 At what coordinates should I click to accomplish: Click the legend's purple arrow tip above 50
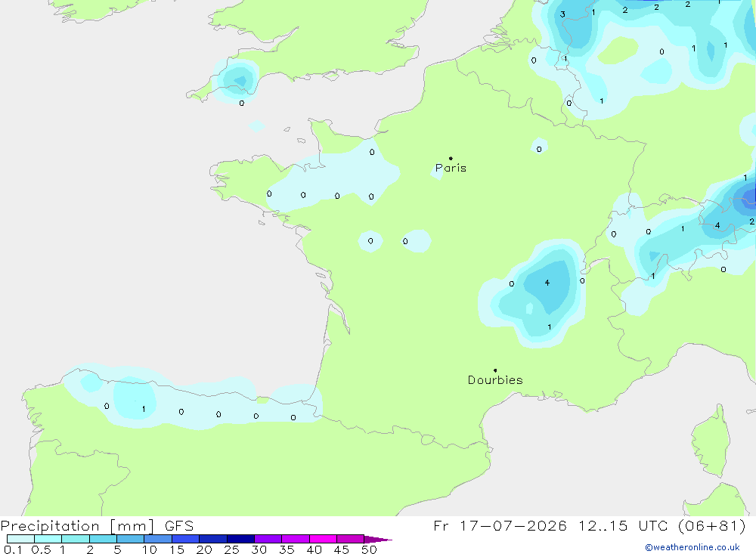point(378,540)
